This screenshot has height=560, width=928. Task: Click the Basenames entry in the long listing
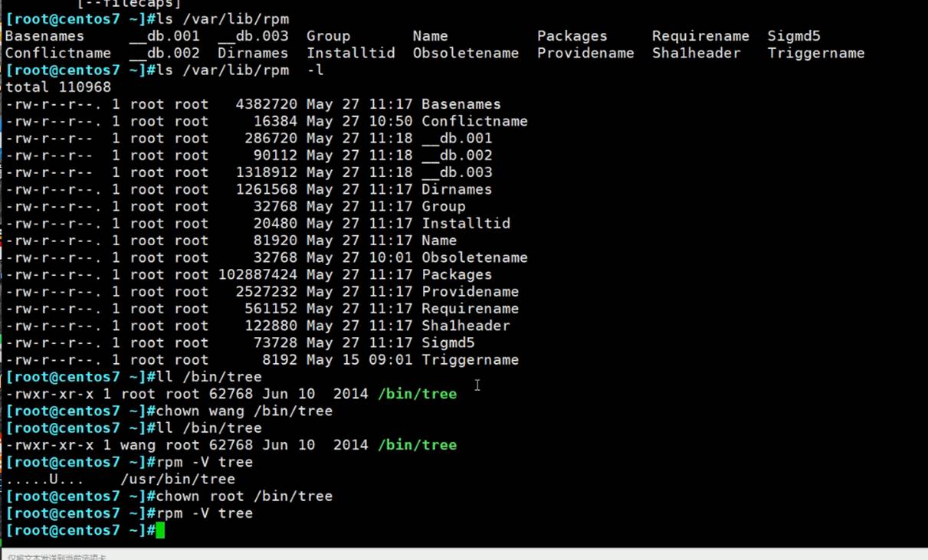461,104
